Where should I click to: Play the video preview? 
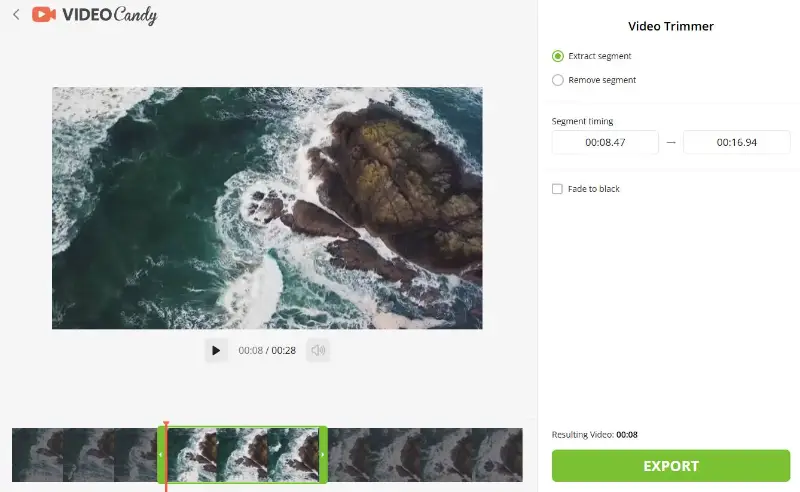(x=216, y=350)
